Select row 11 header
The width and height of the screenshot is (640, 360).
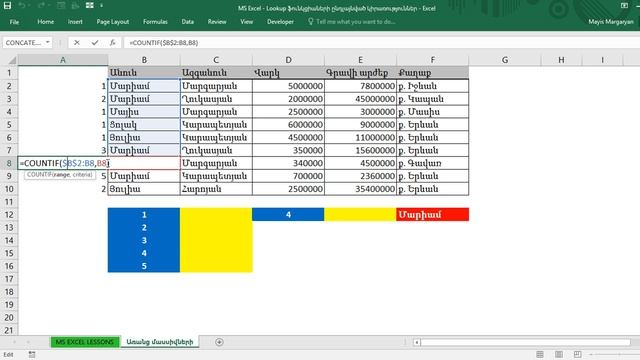(x=9, y=202)
